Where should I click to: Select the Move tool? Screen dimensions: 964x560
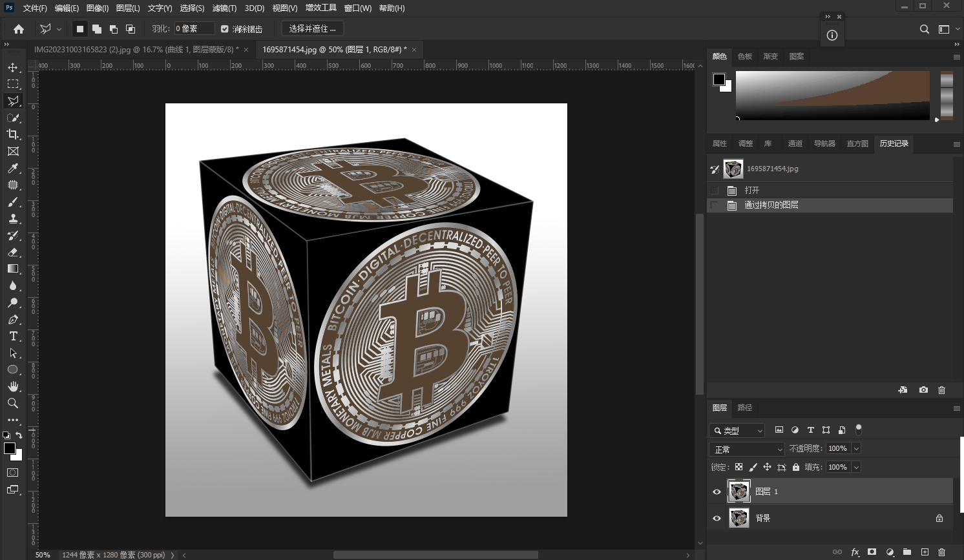pos(13,67)
